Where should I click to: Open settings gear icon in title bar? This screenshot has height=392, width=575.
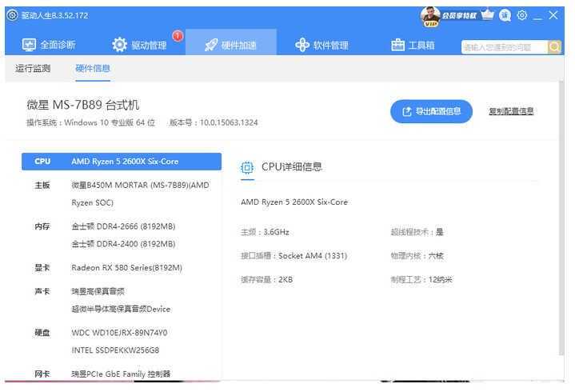(x=522, y=15)
